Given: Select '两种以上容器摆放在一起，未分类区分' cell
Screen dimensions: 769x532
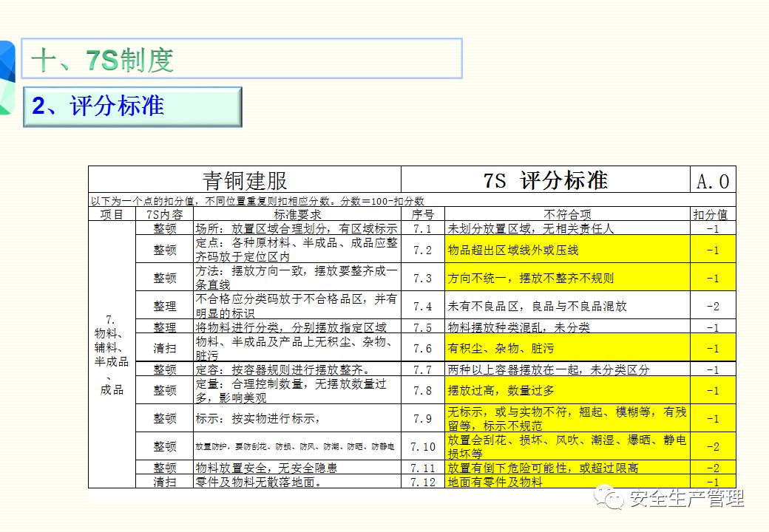Looking at the screenshot, I should [x=567, y=369].
